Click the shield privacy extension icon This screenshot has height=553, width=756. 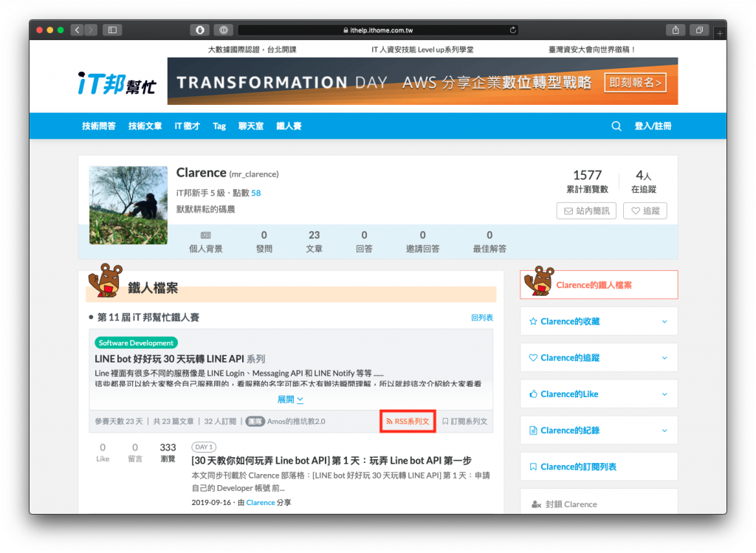tap(199, 30)
